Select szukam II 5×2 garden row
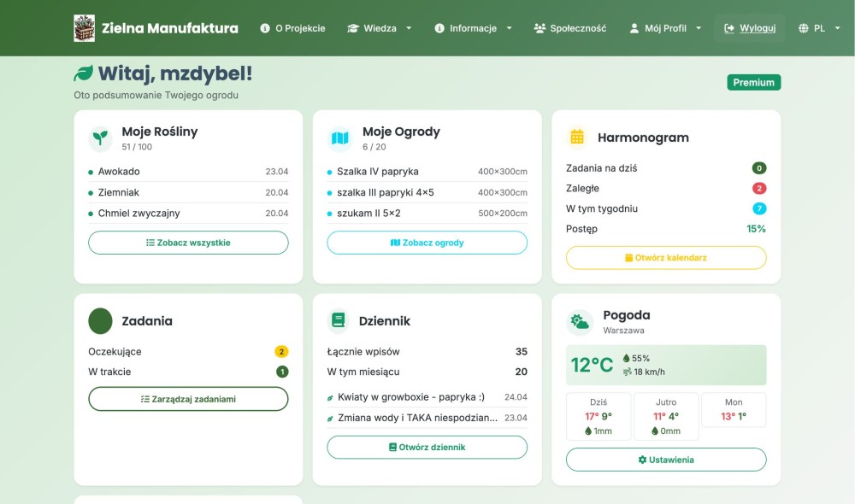 point(427,213)
